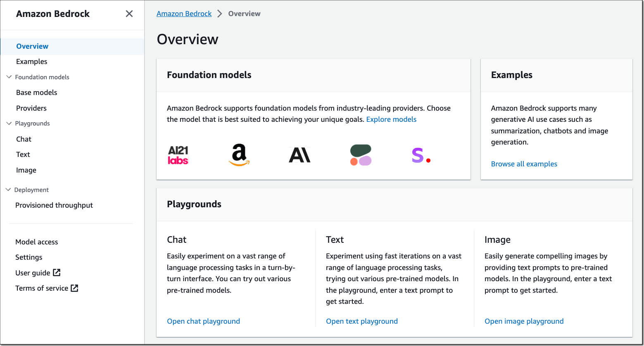The height and width of the screenshot is (346, 644).
Task: Open the Image playground from sidebar
Action: pyautogui.click(x=26, y=170)
